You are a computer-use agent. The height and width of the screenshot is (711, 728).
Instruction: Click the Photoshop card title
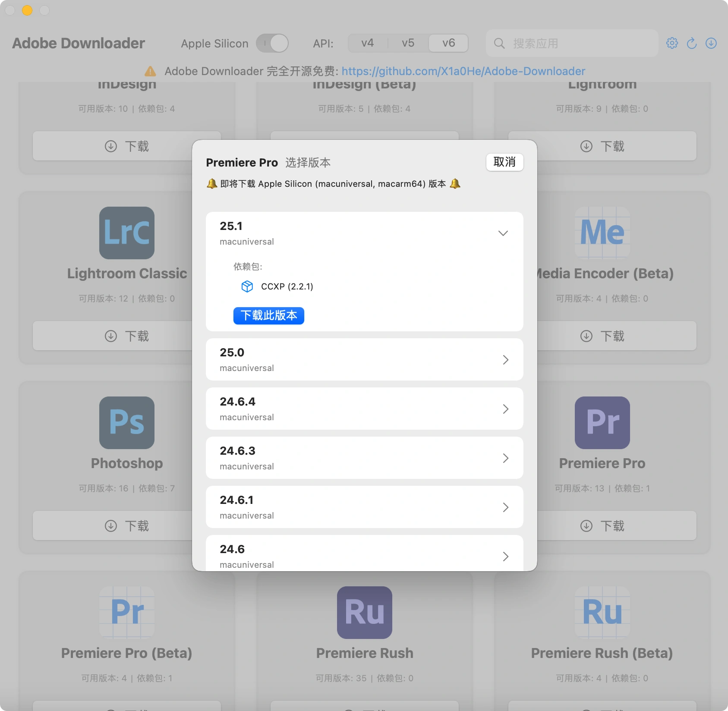(127, 463)
